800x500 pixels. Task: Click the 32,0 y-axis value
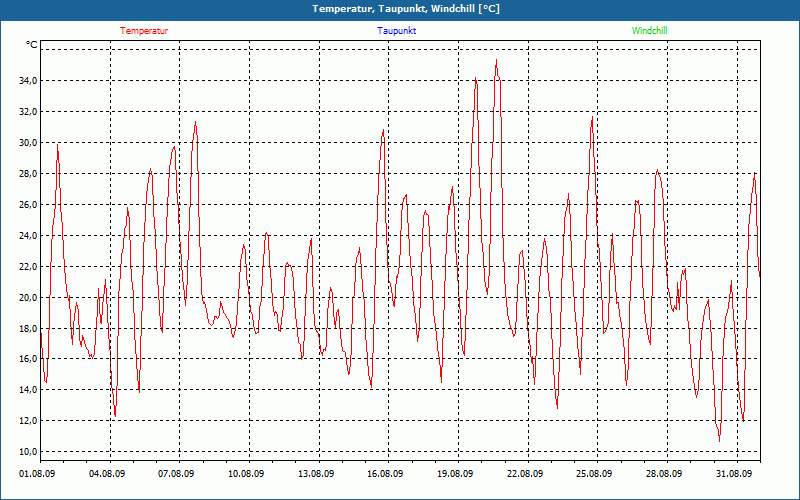click(x=28, y=112)
